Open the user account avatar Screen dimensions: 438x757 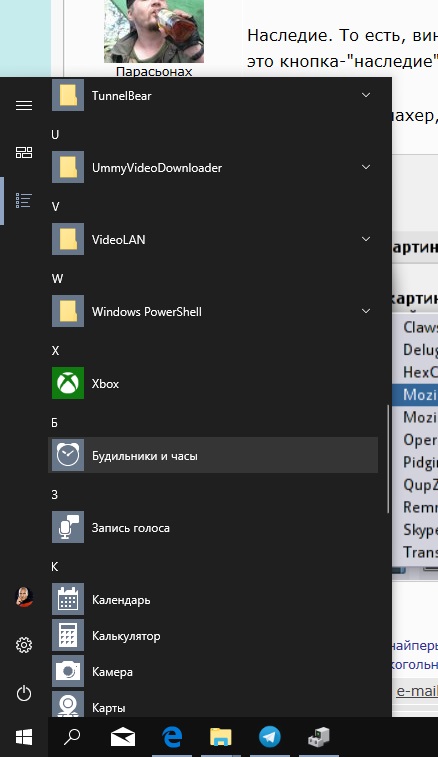pyautogui.click(x=24, y=597)
